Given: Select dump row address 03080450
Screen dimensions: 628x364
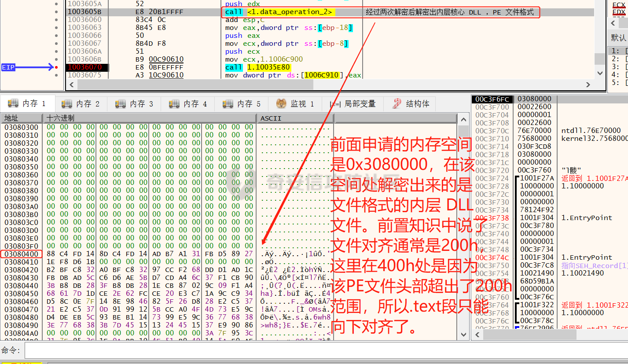Looking at the screenshot, I should pos(21,294).
